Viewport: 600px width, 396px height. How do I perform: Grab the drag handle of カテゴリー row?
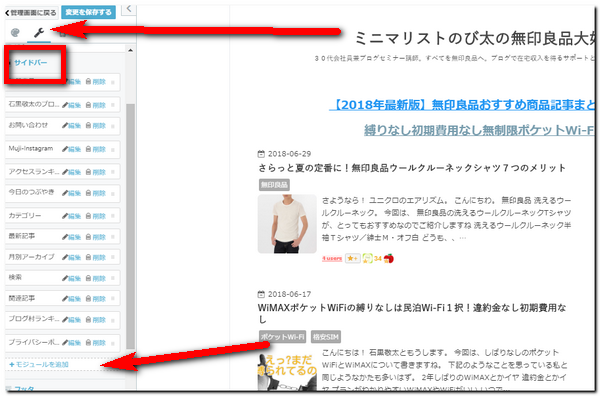[x=113, y=216]
